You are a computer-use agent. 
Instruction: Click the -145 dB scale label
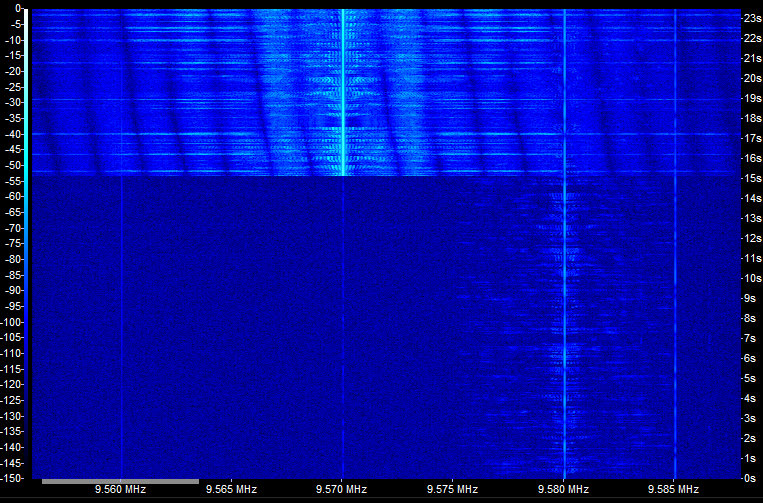point(12,463)
